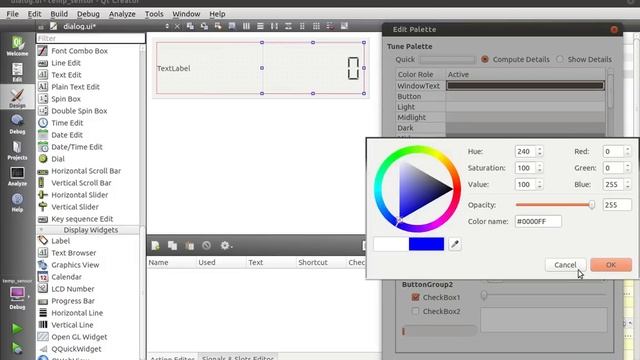
Task: Open the File menu
Action: click(13, 14)
